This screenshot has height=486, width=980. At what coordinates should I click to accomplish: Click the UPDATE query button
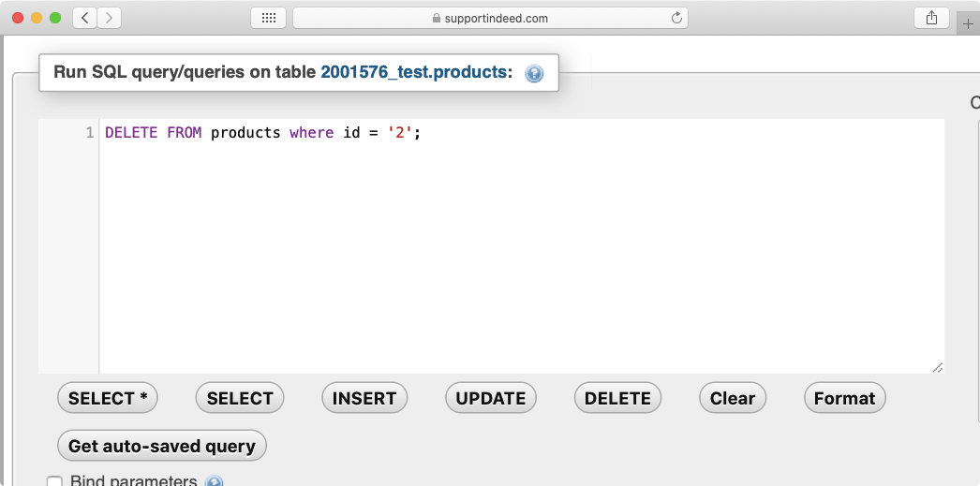(x=490, y=398)
